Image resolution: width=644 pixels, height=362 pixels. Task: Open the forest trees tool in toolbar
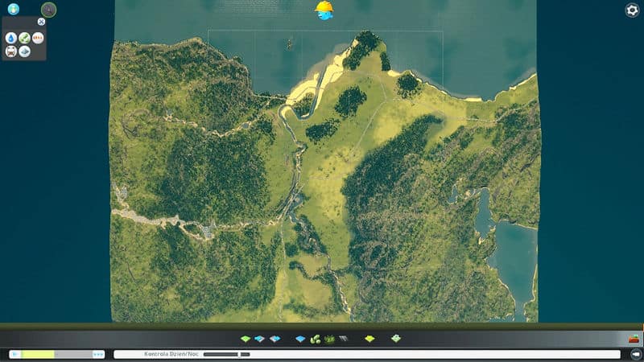[x=316, y=339]
